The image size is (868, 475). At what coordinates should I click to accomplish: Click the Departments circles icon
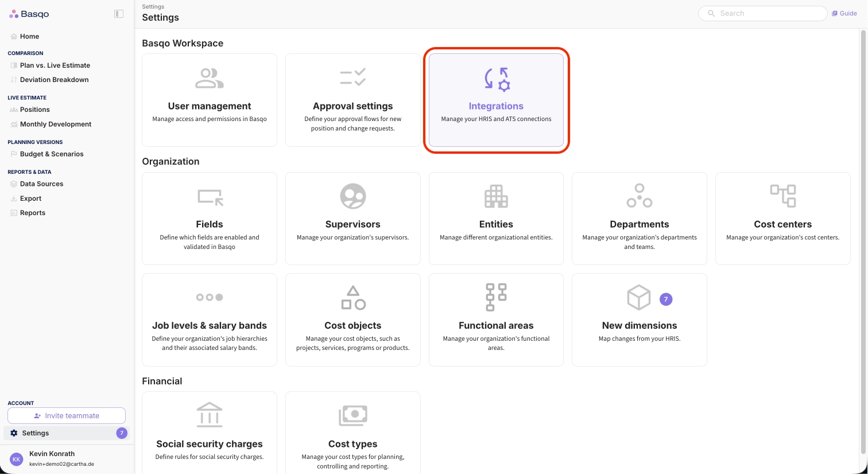click(640, 196)
